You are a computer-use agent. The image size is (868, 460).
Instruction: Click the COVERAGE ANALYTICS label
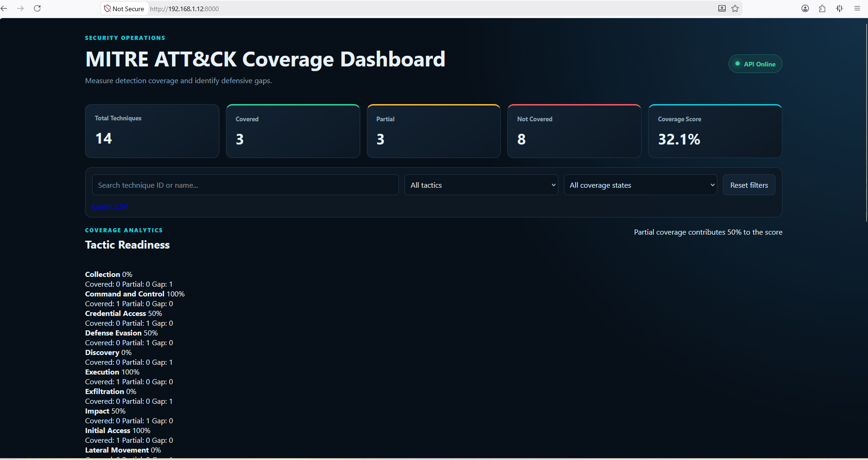[x=124, y=230]
